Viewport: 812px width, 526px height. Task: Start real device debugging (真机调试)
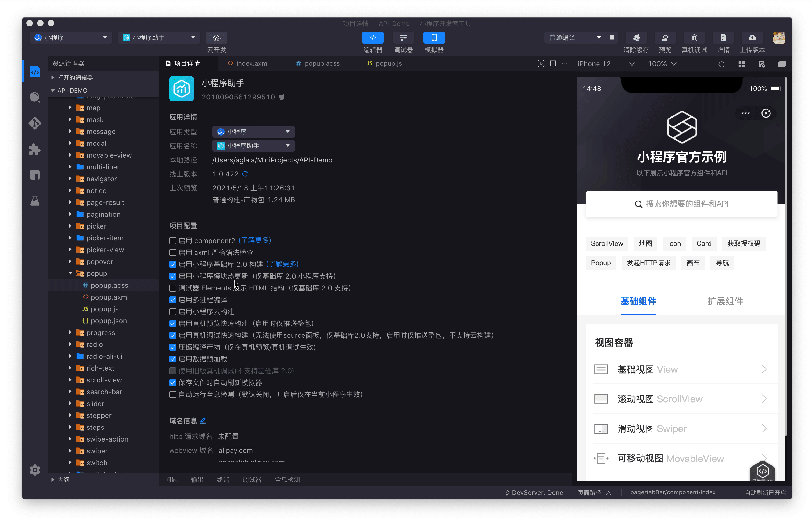click(x=694, y=38)
